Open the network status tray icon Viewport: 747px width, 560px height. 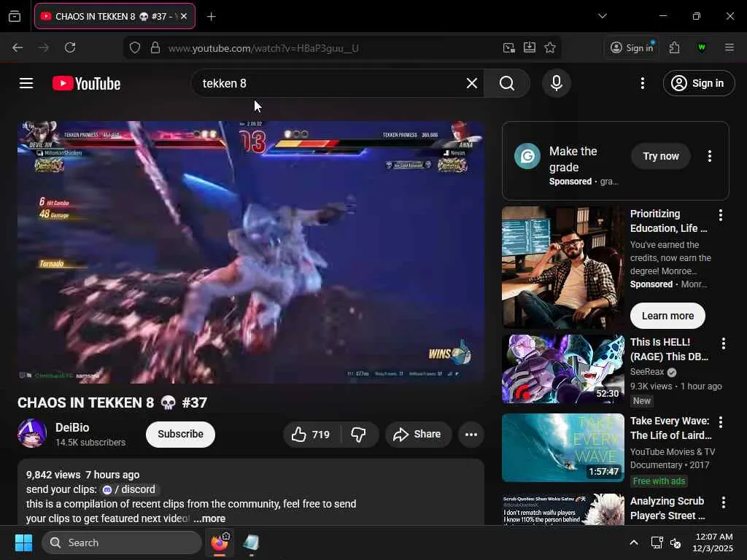(x=657, y=542)
